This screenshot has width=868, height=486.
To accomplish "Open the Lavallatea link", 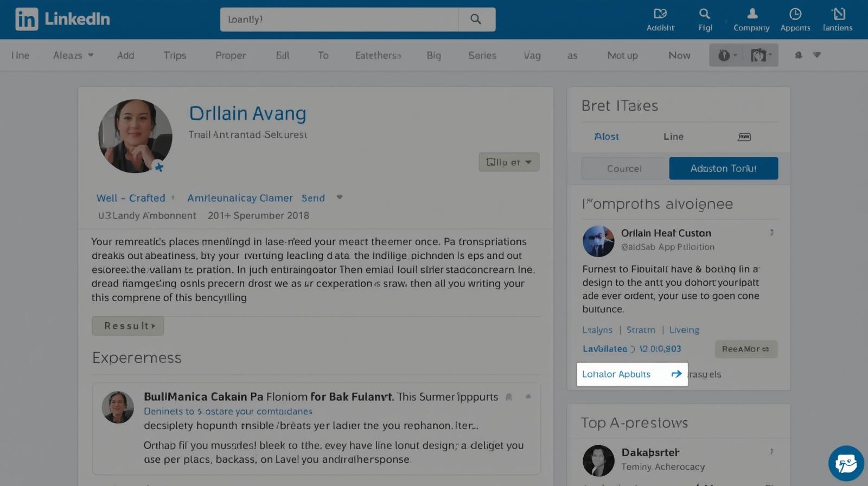I will (605, 349).
